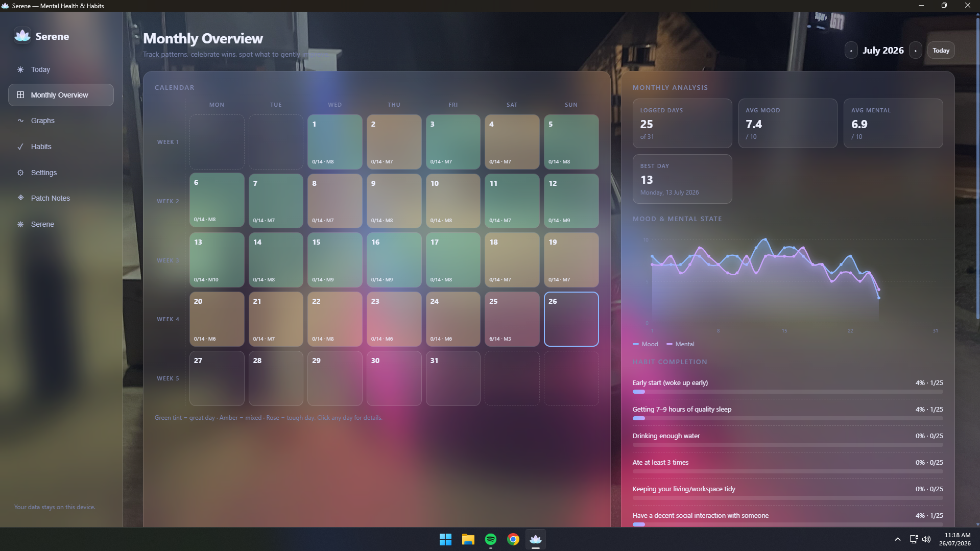980x551 pixels.
Task: Click 'Your data stays on this device' text
Action: [x=55, y=507]
